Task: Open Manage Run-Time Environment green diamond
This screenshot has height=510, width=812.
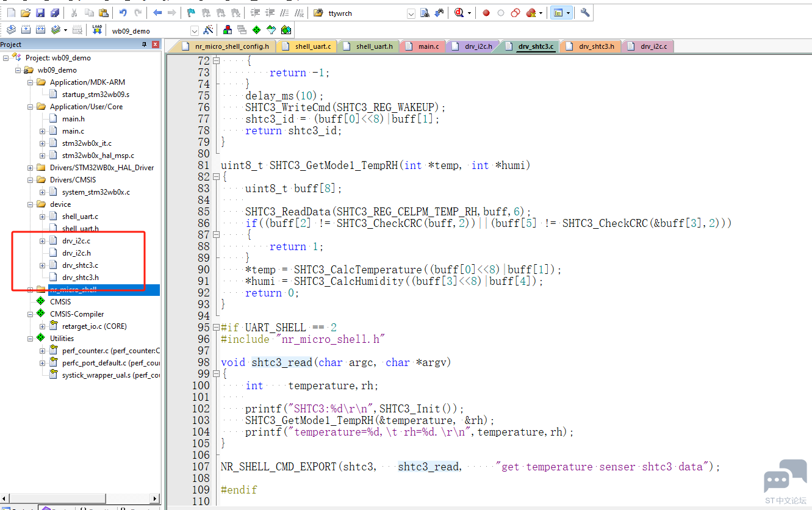Action: tap(257, 30)
